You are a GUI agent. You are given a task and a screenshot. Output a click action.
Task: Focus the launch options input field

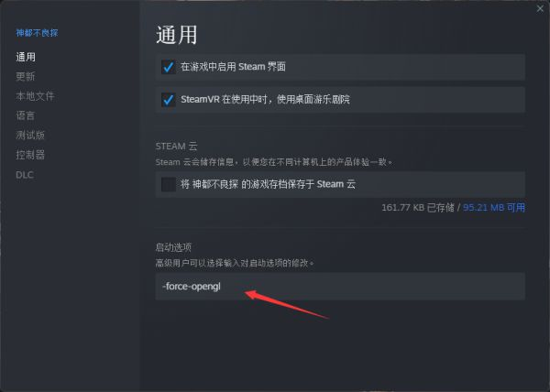(340, 287)
